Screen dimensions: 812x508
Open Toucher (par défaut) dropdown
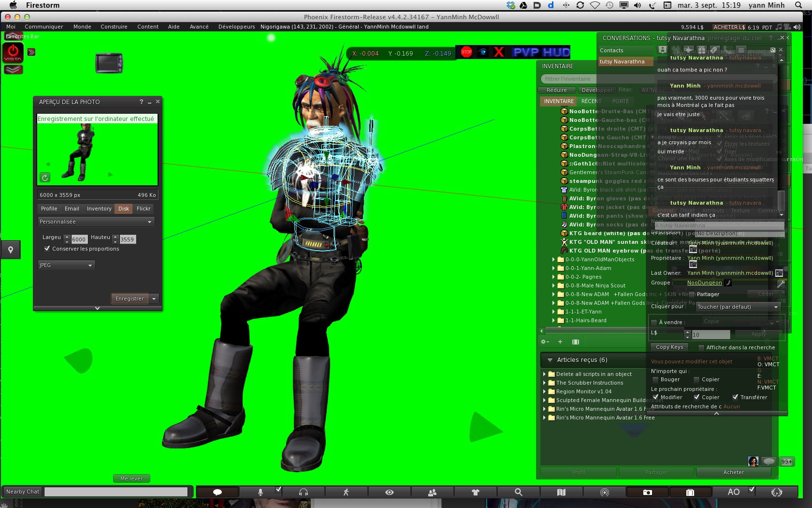738,307
